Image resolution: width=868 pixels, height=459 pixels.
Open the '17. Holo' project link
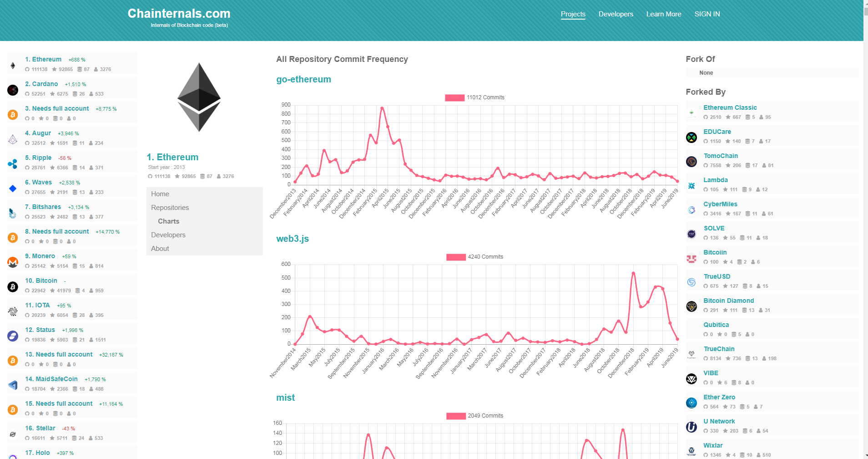coord(37,453)
